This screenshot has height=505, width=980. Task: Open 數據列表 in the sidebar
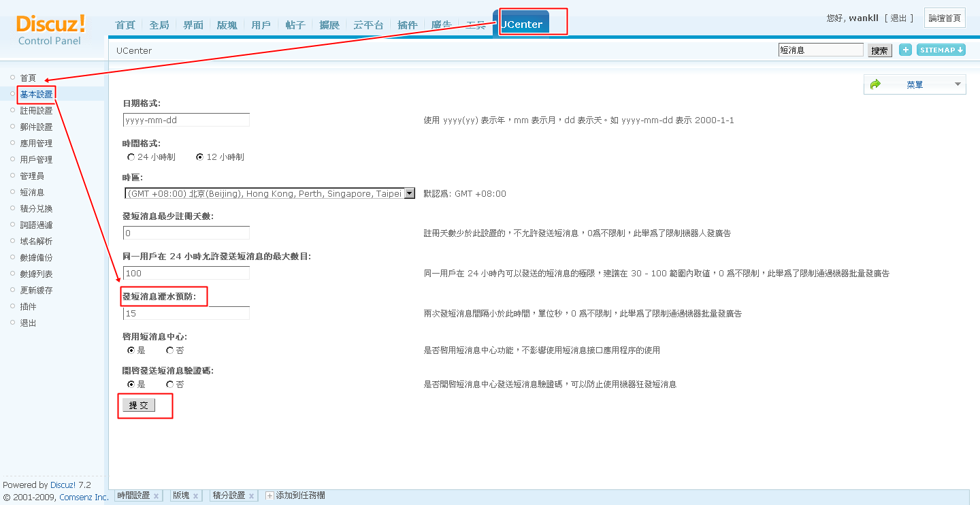click(36, 274)
